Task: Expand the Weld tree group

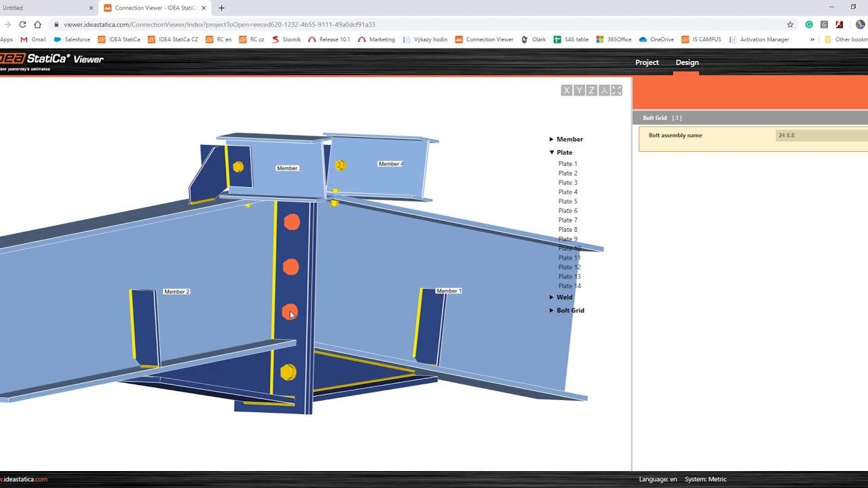Action: point(552,298)
